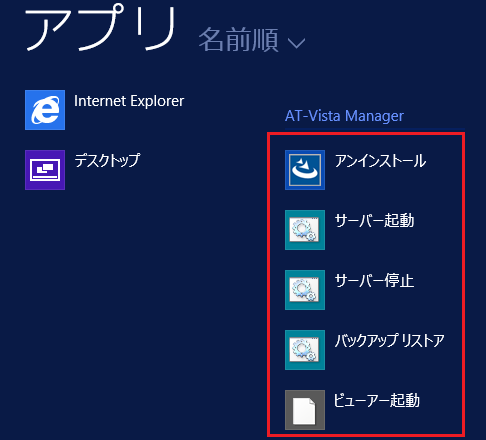The width and height of the screenshot is (486, 440).
Task: Open the 名前順 sort dropdown
Action: tap(252, 40)
